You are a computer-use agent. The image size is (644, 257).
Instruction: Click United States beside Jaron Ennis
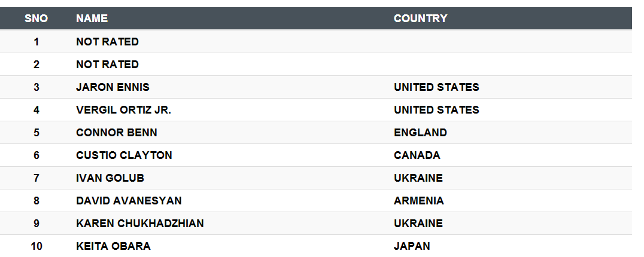coord(436,87)
